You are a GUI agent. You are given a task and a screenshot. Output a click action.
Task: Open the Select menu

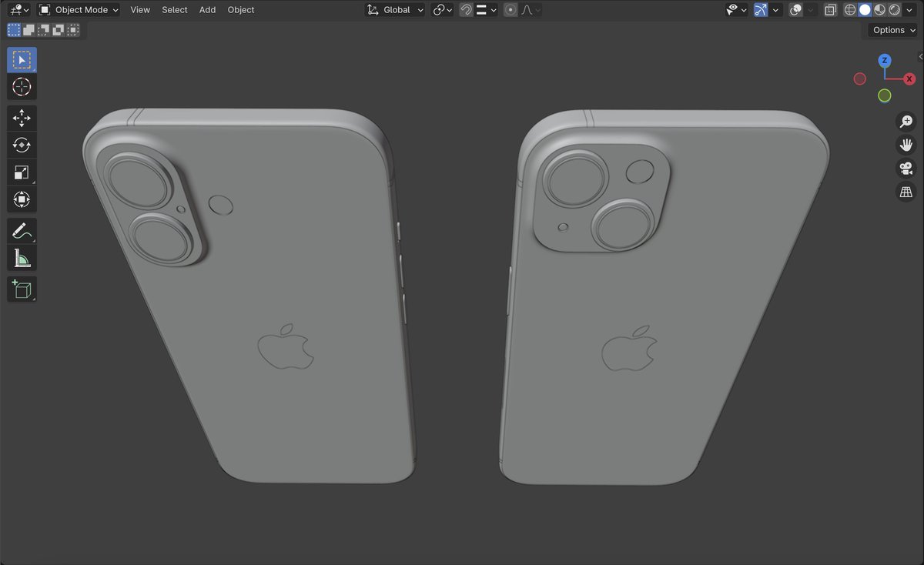tap(175, 10)
